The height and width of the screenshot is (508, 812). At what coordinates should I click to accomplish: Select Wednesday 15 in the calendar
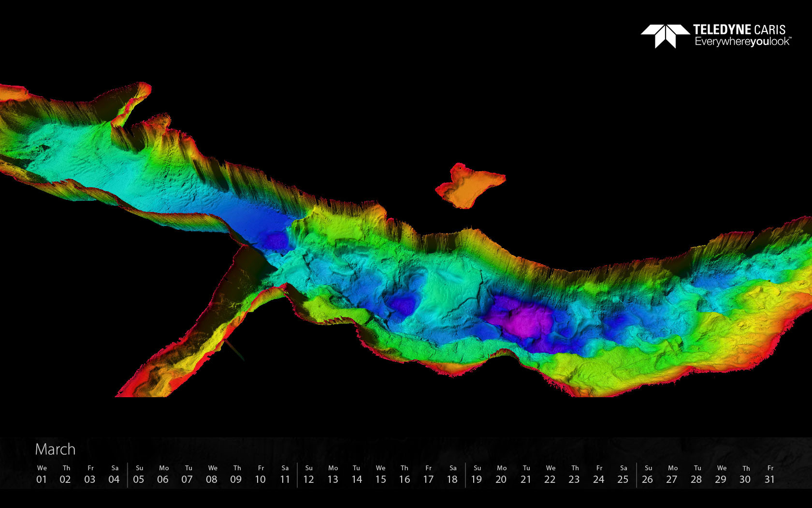381,475
